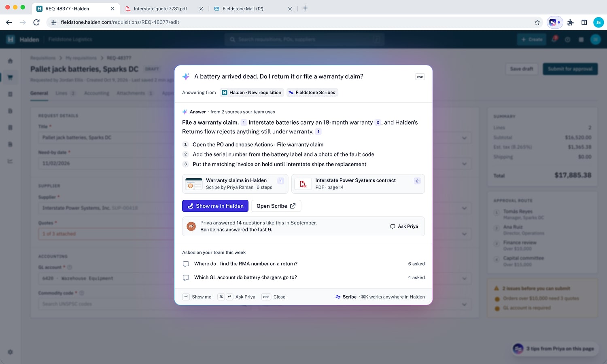The height and width of the screenshot is (364, 607).
Task: Close the REQ-48377 Halden tab
Action: [112, 8]
